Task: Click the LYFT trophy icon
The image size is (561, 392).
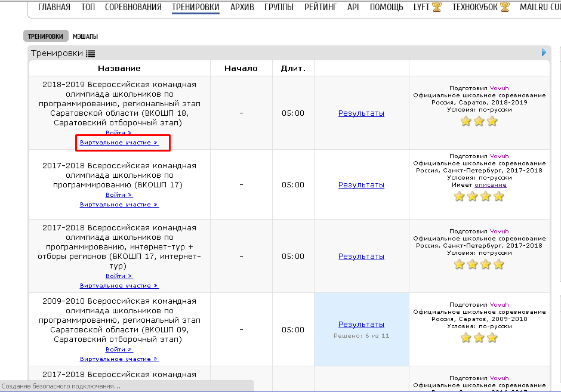Action: pyautogui.click(x=437, y=7)
